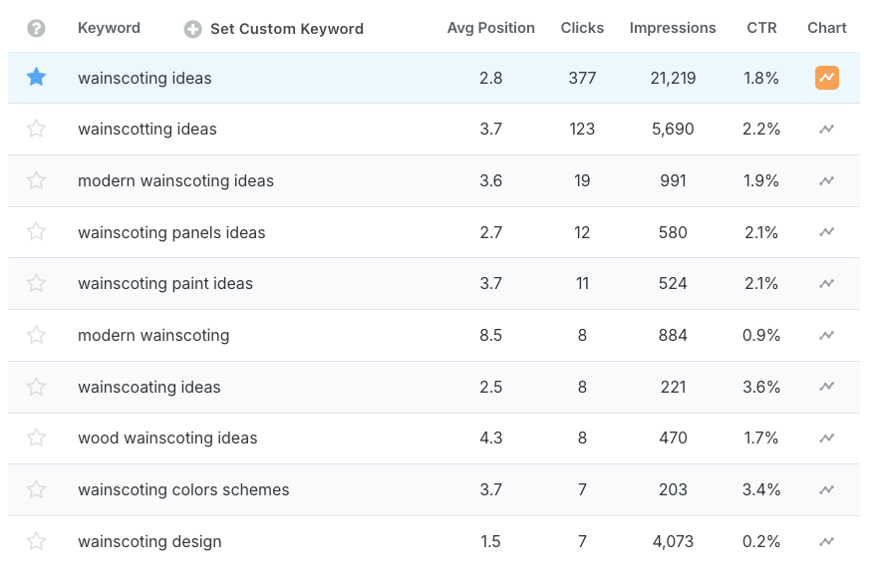
Task: Click the 123 clicks value
Action: pyautogui.click(x=582, y=129)
